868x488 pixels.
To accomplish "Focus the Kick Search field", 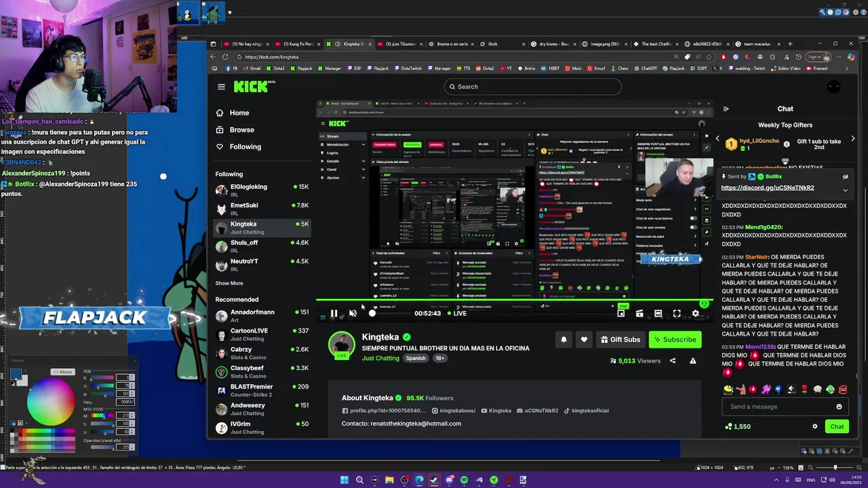I will pyautogui.click(x=532, y=87).
